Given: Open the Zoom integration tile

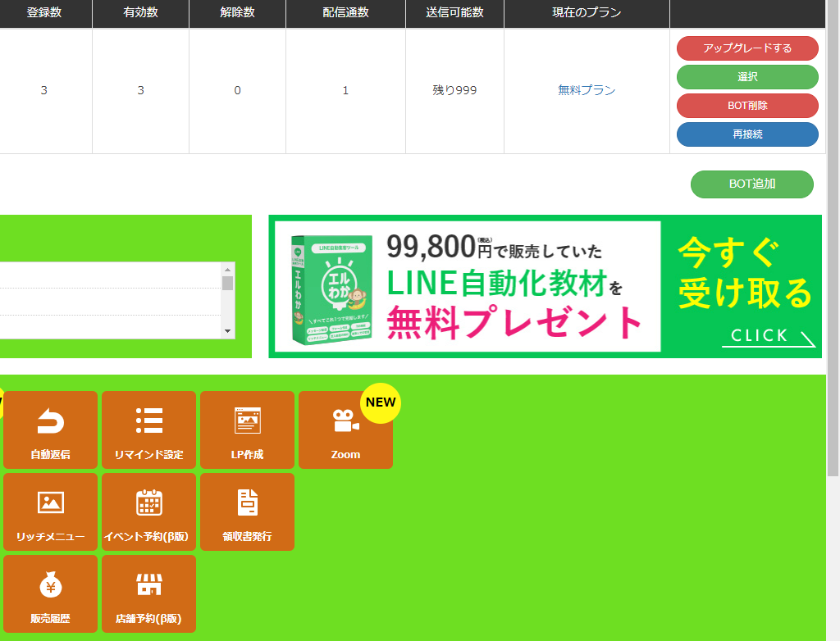Looking at the screenshot, I should point(345,430).
